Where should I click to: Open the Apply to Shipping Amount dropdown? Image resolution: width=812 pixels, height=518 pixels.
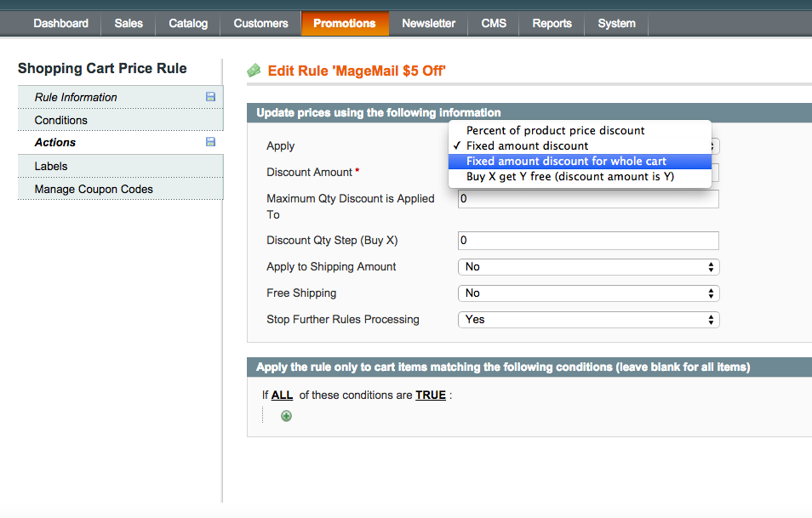(x=588, y=267)
